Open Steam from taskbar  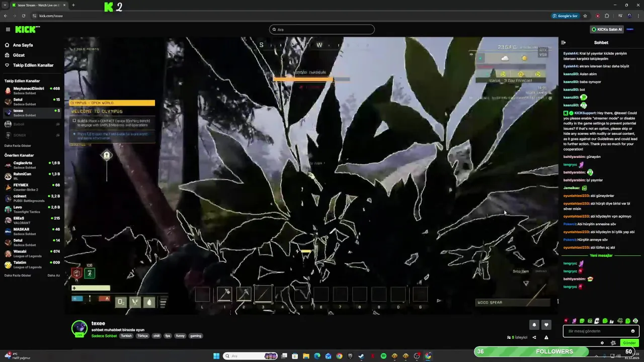(361, 356)
